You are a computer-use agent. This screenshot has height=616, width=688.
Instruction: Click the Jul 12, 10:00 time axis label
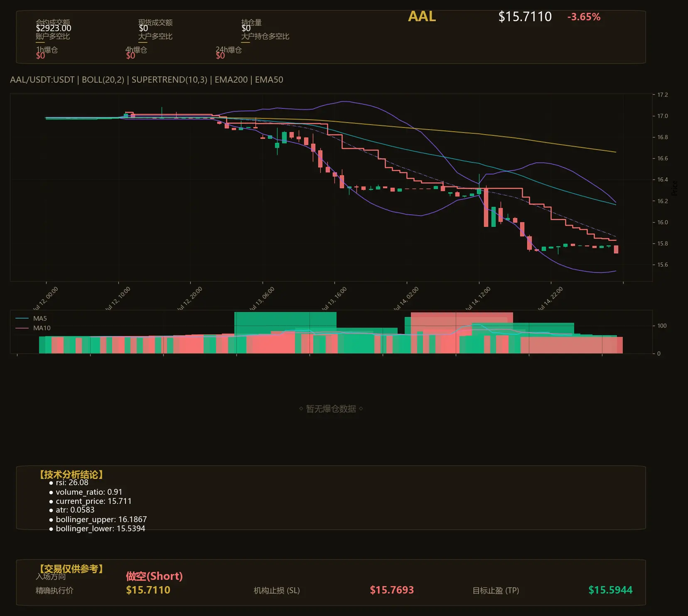tap(118, 298)
